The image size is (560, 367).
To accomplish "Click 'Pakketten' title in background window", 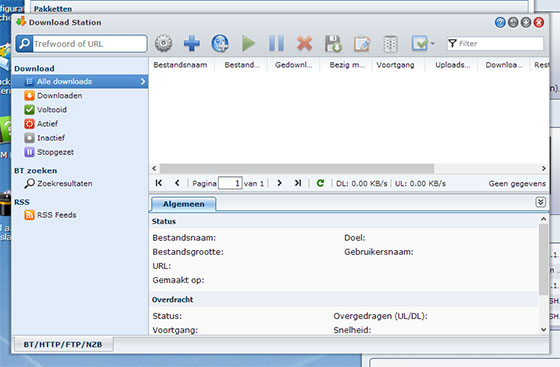I will click(x=53, y=9).
